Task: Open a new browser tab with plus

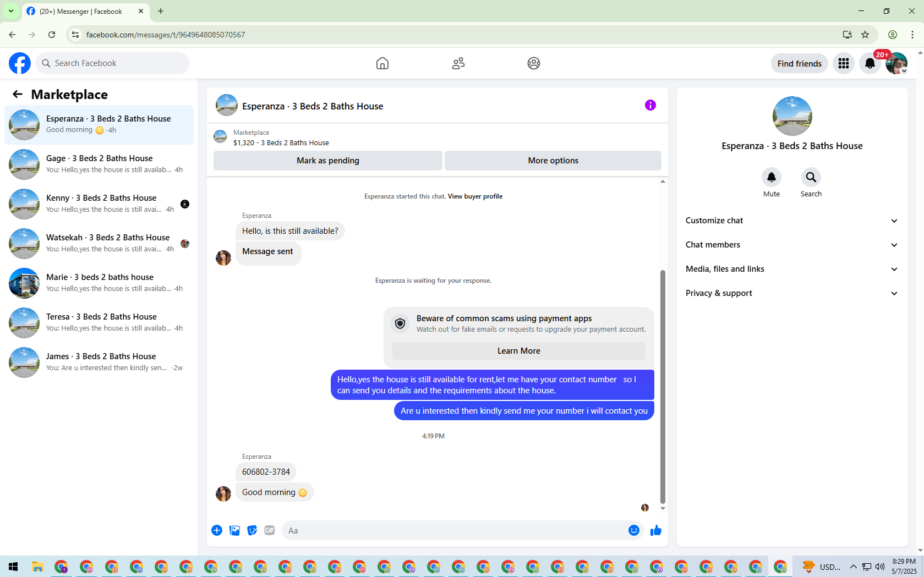Action: [161, 11]
